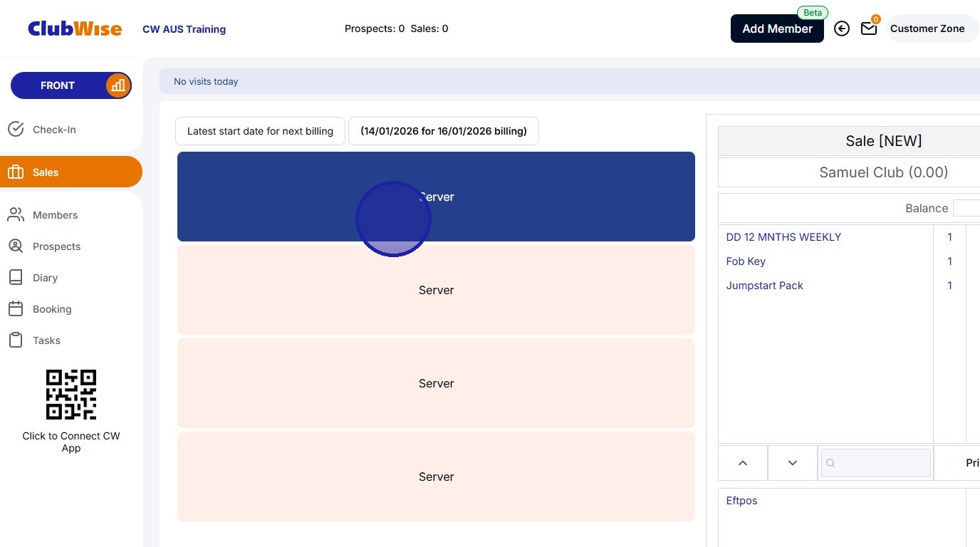Click the back arrow circle icon
The image size is (980, 547).
point(842,28)
